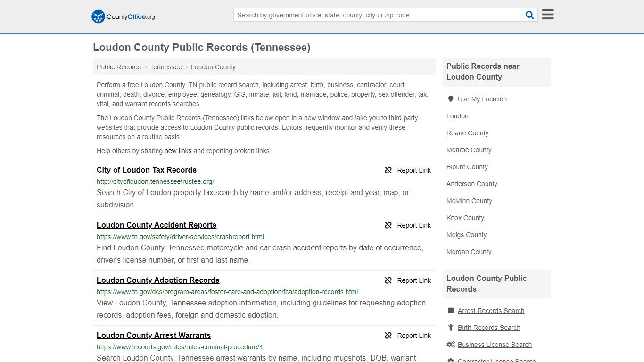Open Birth Records Search link
This screenshot has height=362, width=644.
(x=489, y=328)
